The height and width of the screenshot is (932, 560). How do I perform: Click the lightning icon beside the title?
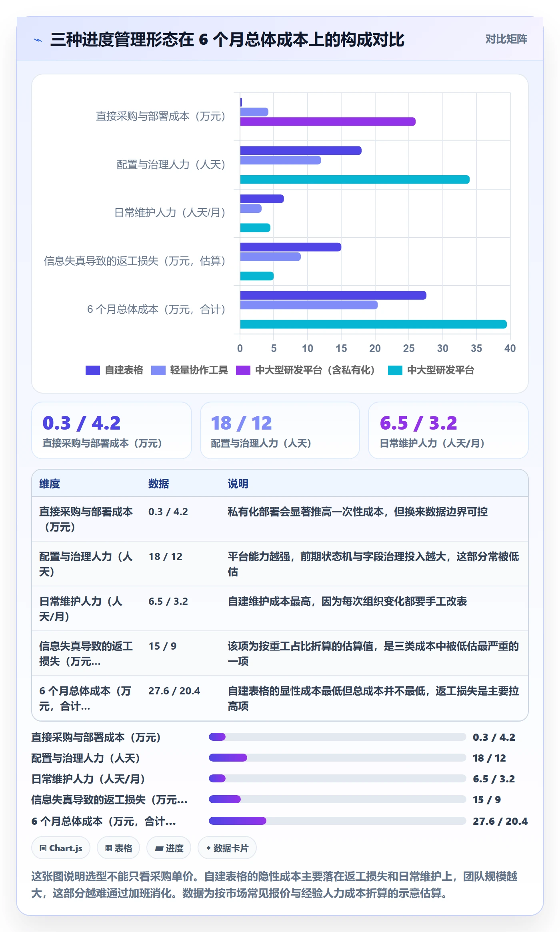pos(38,40)
